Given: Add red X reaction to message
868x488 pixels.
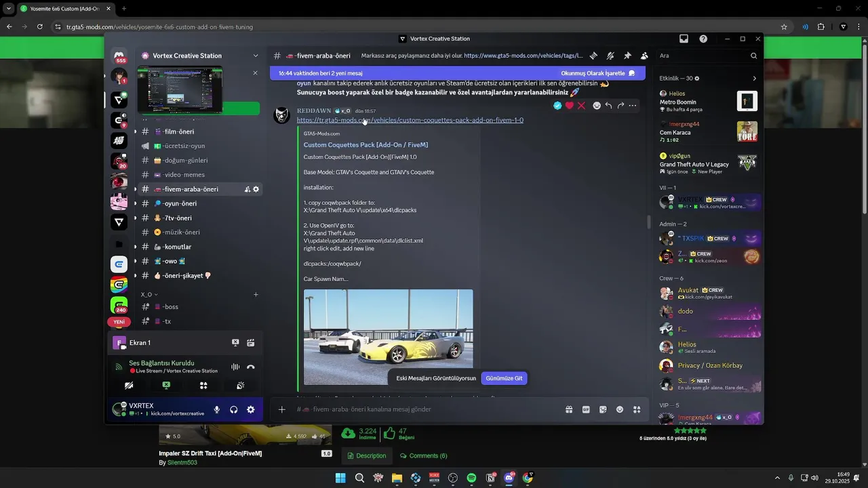Looking at the screenshot, I should (x=581, y=106).
